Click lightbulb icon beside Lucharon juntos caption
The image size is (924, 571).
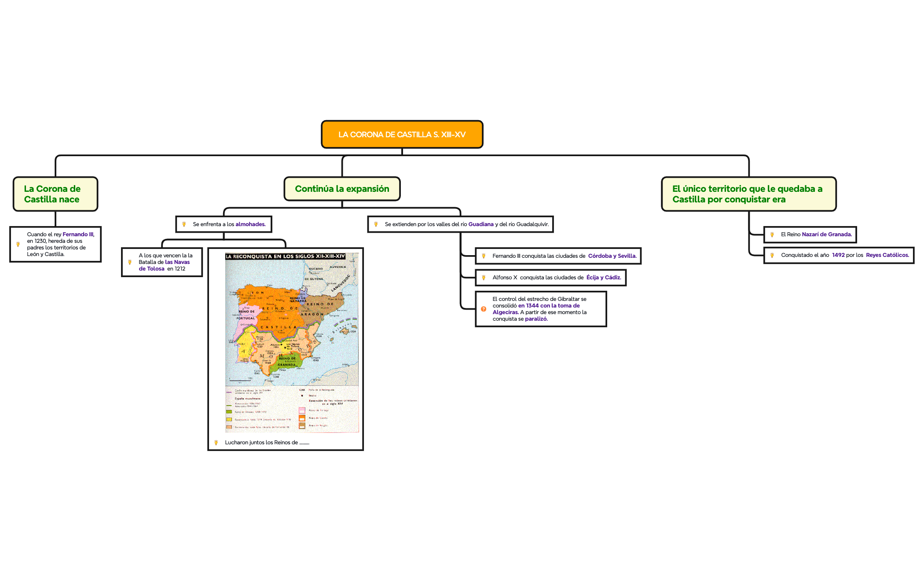pos(216,443)
